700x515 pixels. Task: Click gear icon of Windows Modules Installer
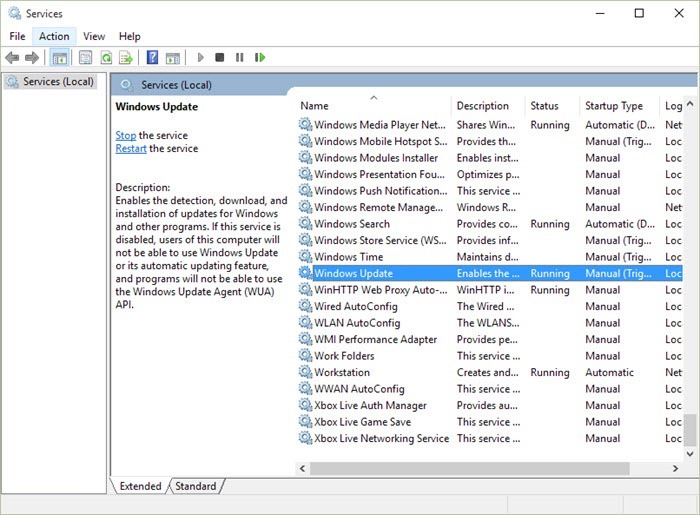tap(305, 157)
